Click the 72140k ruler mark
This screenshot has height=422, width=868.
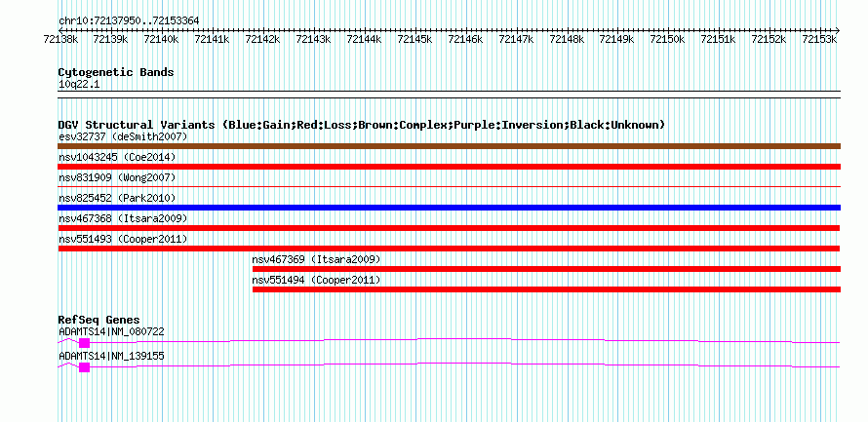(162, 39)
